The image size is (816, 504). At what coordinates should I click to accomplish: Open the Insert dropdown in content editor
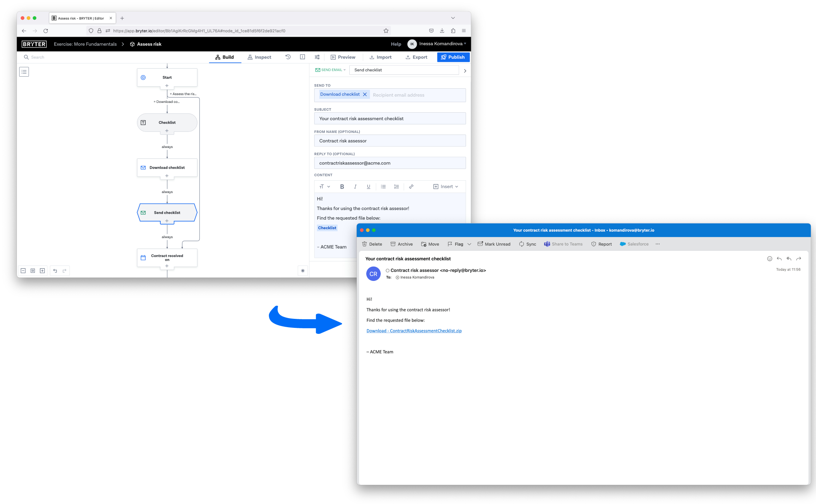pyautogui.click(x=446, y=187)
